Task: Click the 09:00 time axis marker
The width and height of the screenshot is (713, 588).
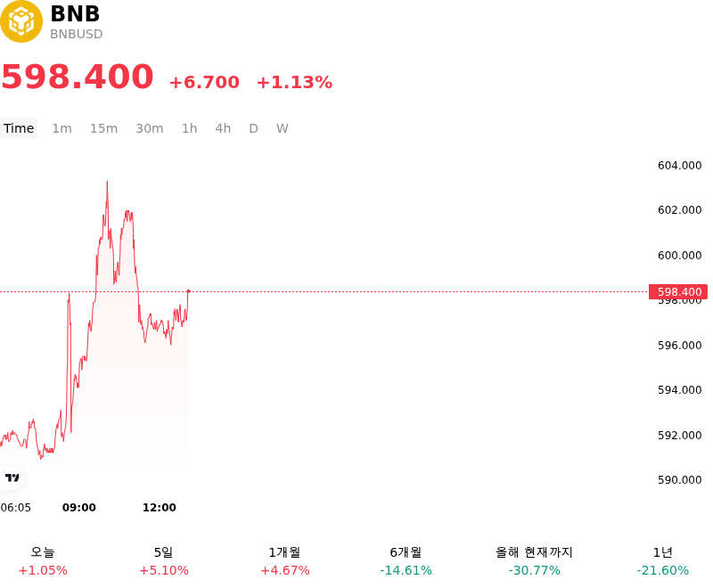Action: coord(79,508)
